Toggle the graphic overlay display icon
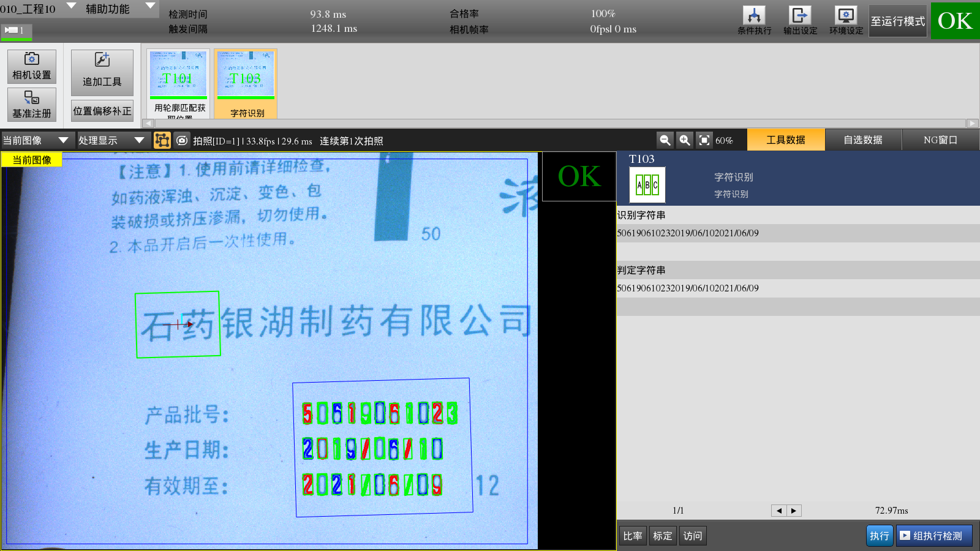This screenshot has height=551, width=980. tap(162, 140)
